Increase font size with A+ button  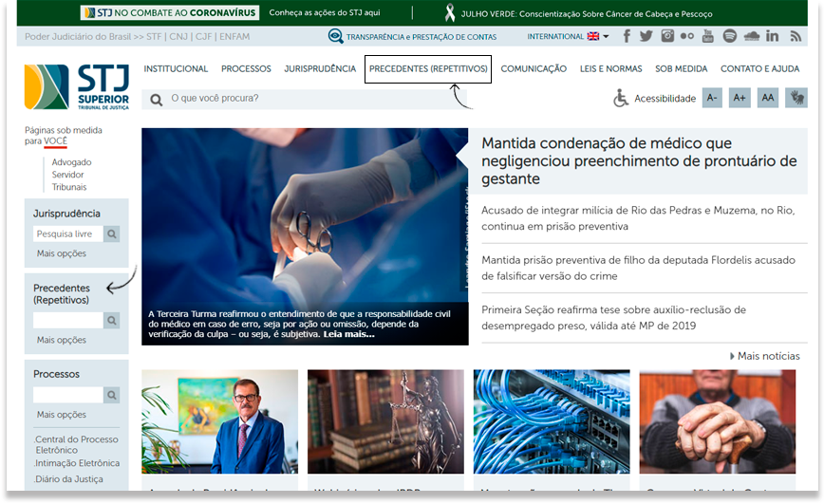click(x=740, y=98)
